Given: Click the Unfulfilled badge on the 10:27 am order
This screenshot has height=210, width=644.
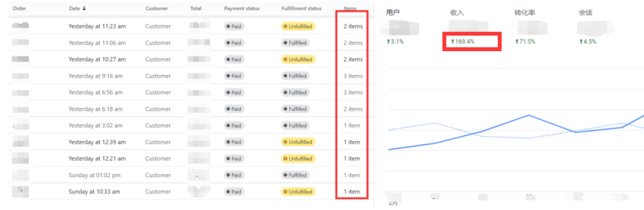Looking at the screenshot, I should (x=298, y=60).
